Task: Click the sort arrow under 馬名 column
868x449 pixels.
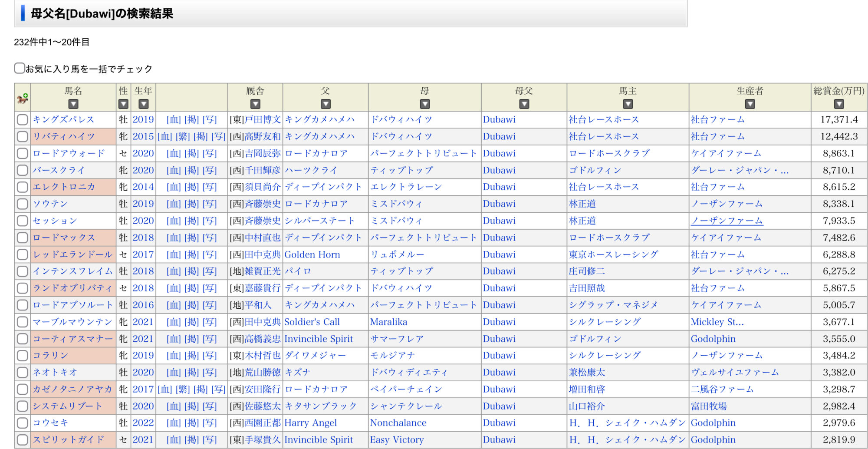Action: pyautogui.click(x=73, y=104)
